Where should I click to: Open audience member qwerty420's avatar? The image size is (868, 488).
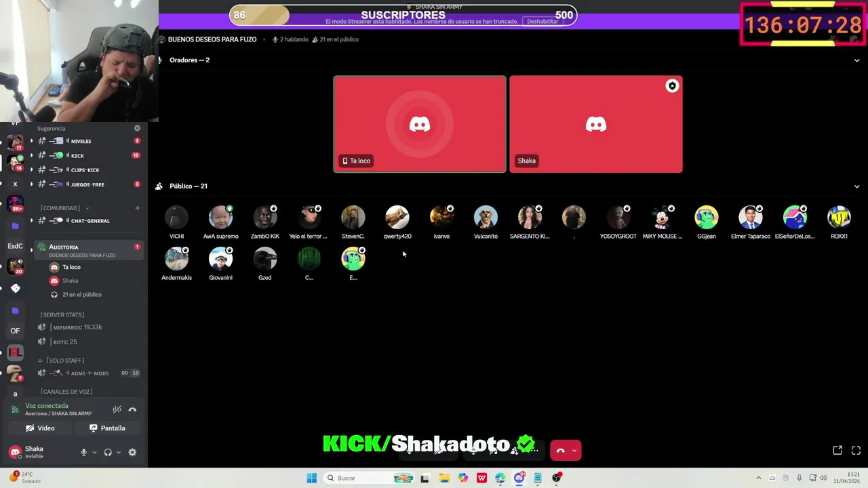(x=397, y=218)
